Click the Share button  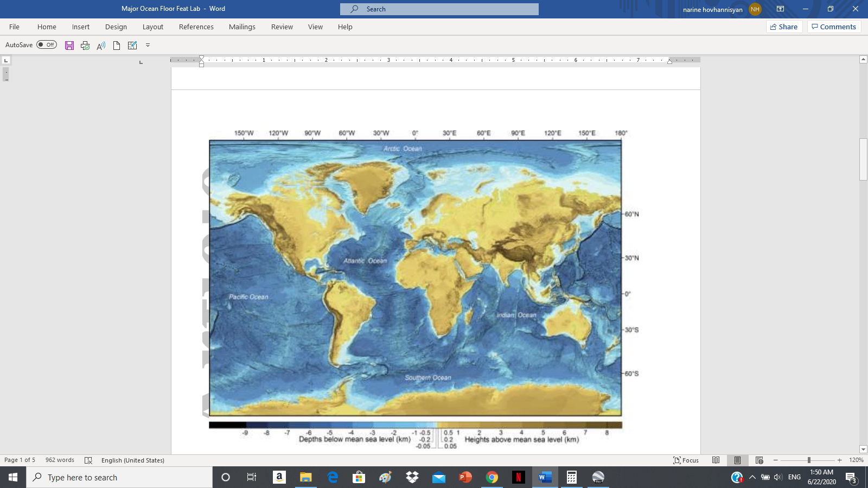pos(784,26)
